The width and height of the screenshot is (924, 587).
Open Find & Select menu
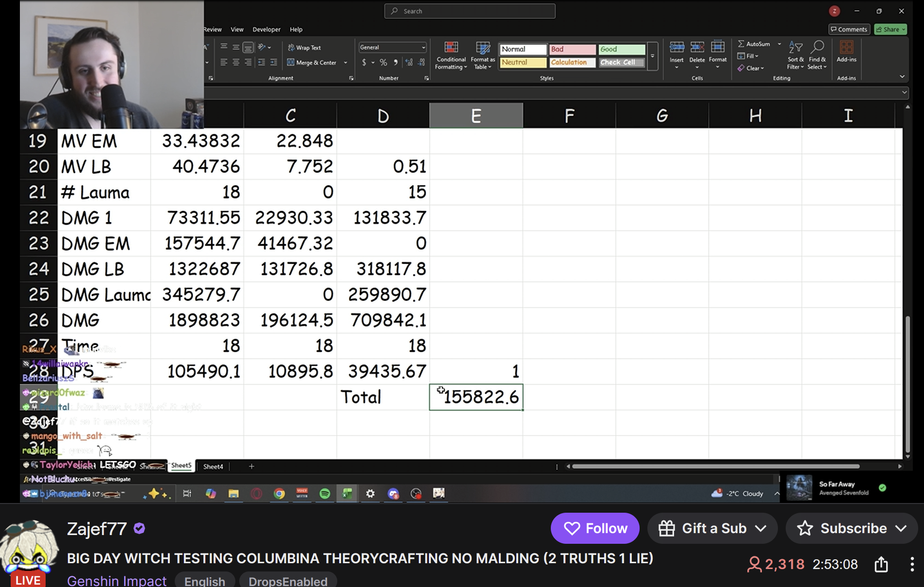pos(817,55)
